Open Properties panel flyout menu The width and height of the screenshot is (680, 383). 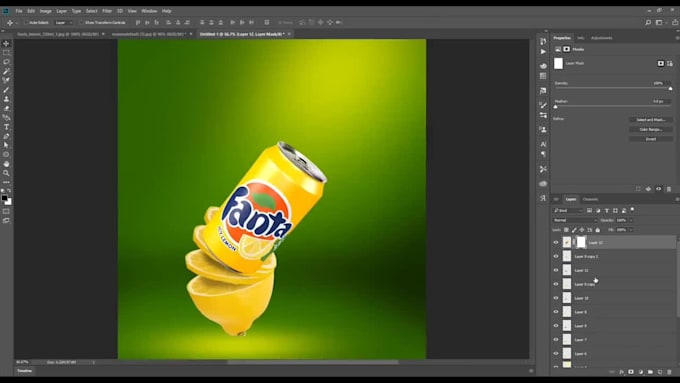(x=677, y=38)
